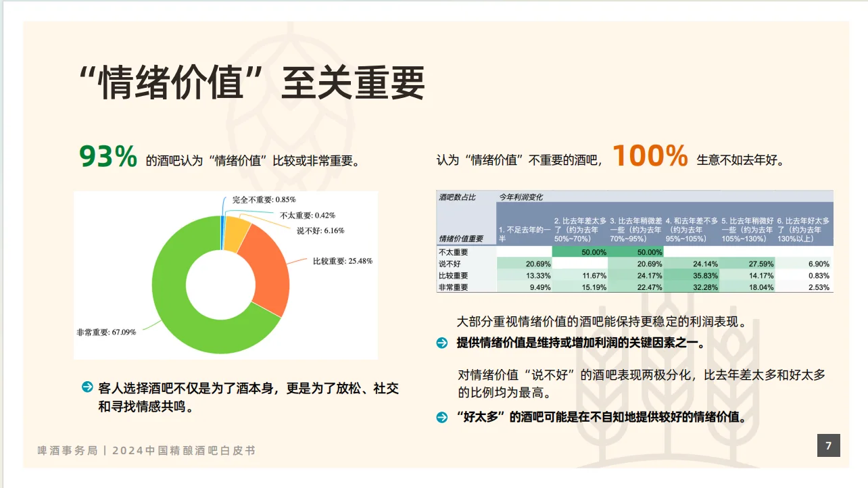Image resolution: width=868 pixels, height=488 pixels.
Task: Click the table cell "35.83%"
Action: (x=691, y=276)
